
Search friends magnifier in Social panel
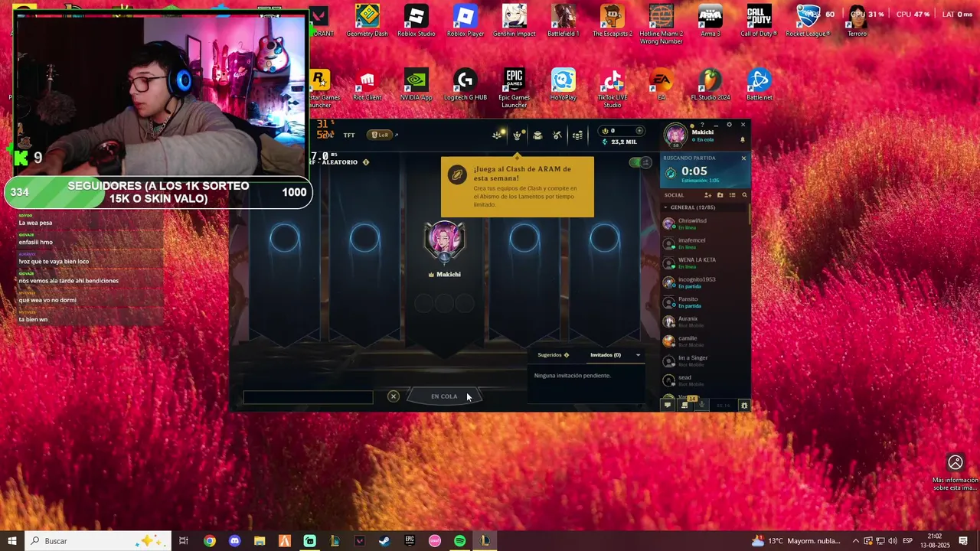pos(744,195)
